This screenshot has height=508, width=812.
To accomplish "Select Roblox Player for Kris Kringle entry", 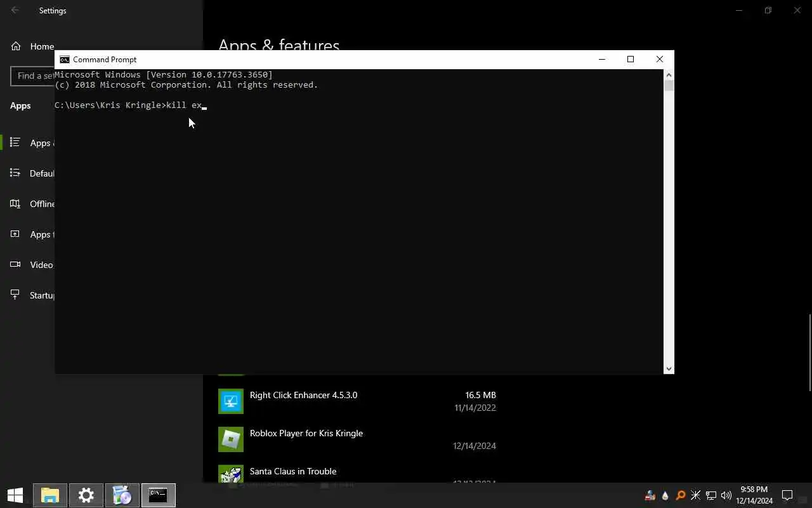I will click(x=357, y=439).
